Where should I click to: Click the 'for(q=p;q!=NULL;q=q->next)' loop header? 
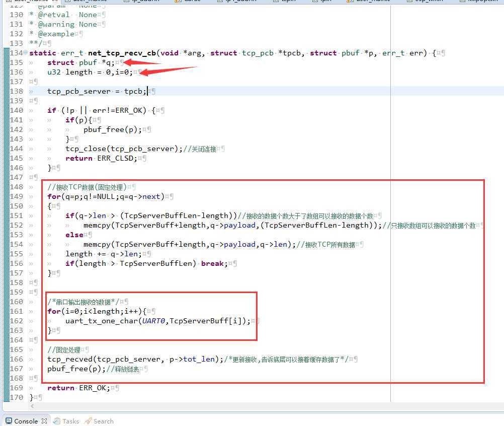pos(106,196)
